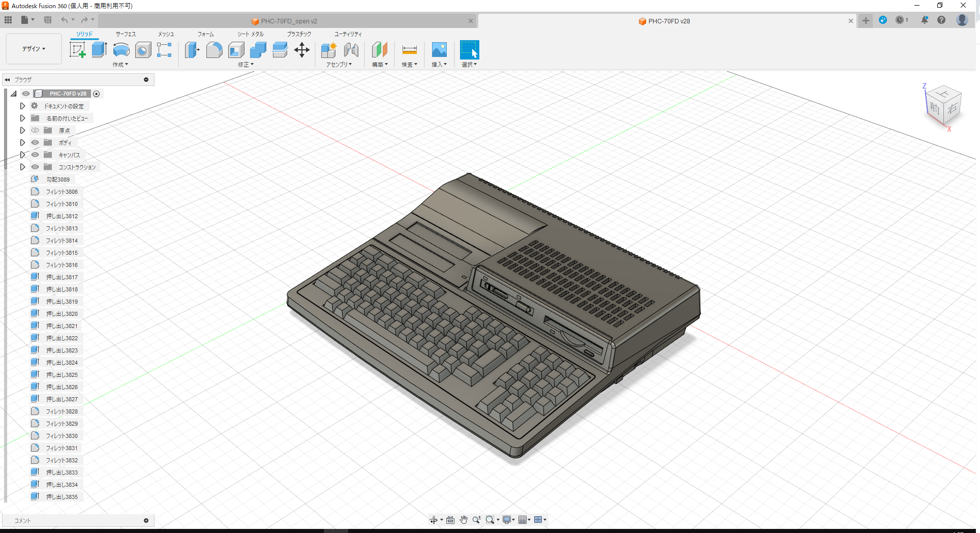
Task: Switch to the PHC-70FD_open v2 document tab
Action: tap(287, 21)
